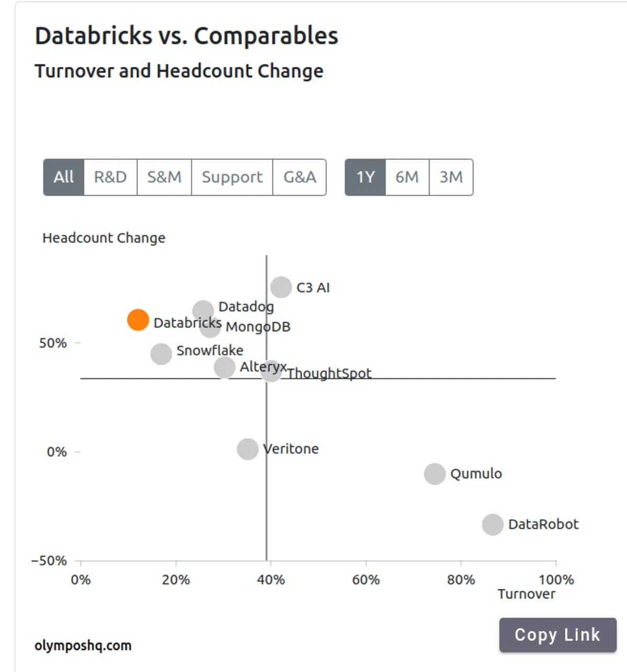This screenshot has width=627, height=672.
Task: Select the Qumulo scatter dot
Action: point(435,474)
